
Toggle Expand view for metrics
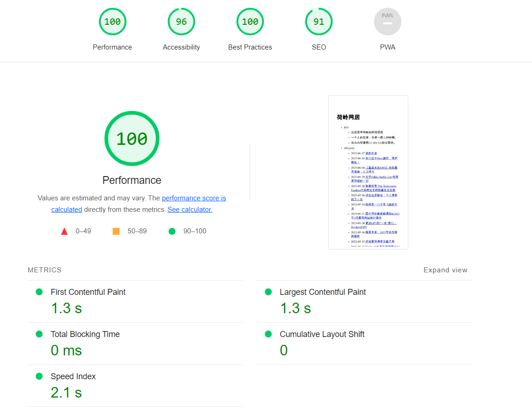(445, 270)
